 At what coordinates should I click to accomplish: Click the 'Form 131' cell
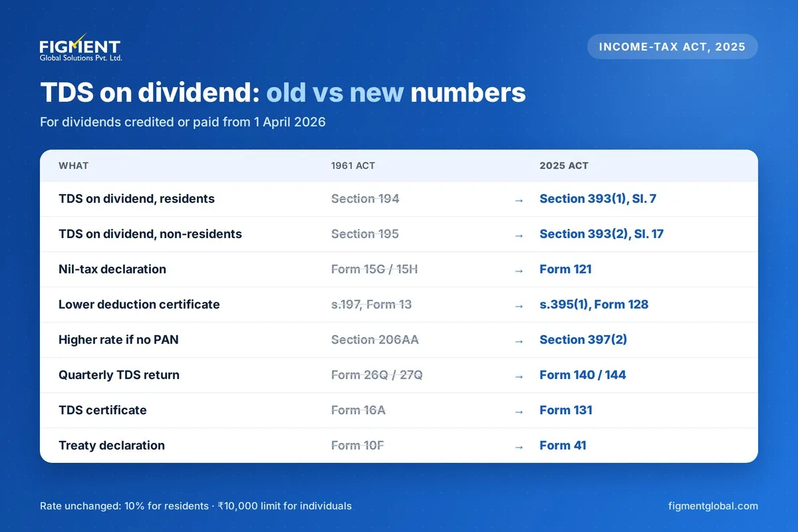tap(566, 410)
